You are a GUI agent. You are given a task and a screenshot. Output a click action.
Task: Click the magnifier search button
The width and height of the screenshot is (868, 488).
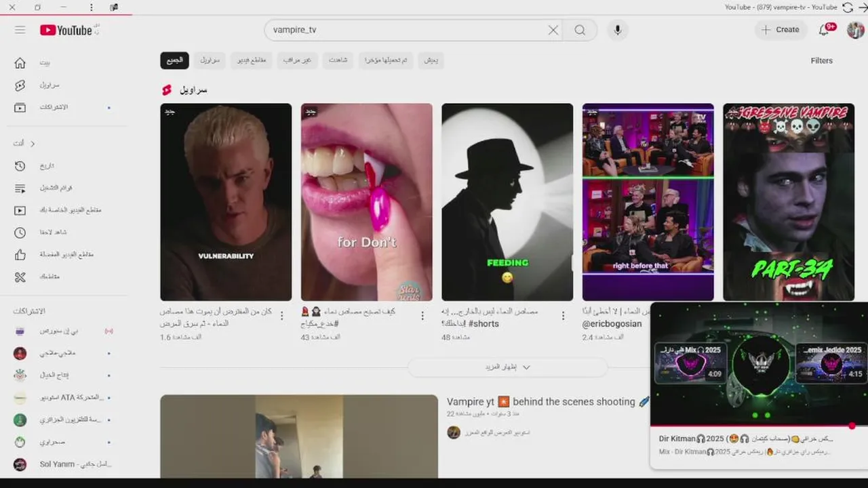point(580,30)
